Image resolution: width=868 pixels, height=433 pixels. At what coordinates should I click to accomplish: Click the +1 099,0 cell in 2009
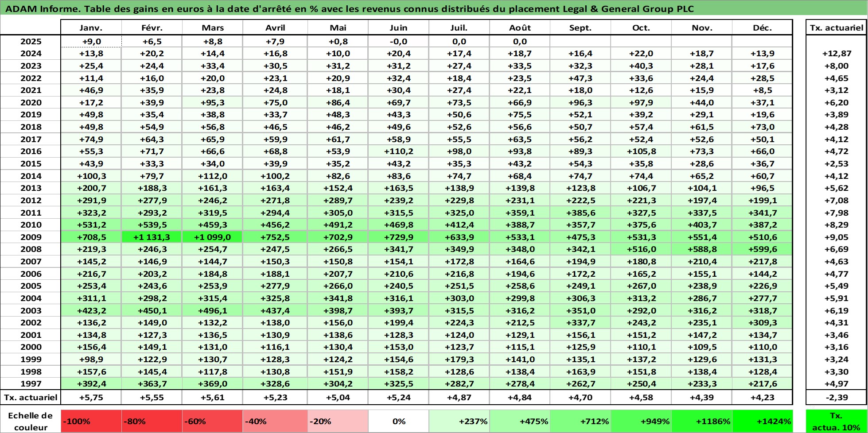(x=213, y=237)
